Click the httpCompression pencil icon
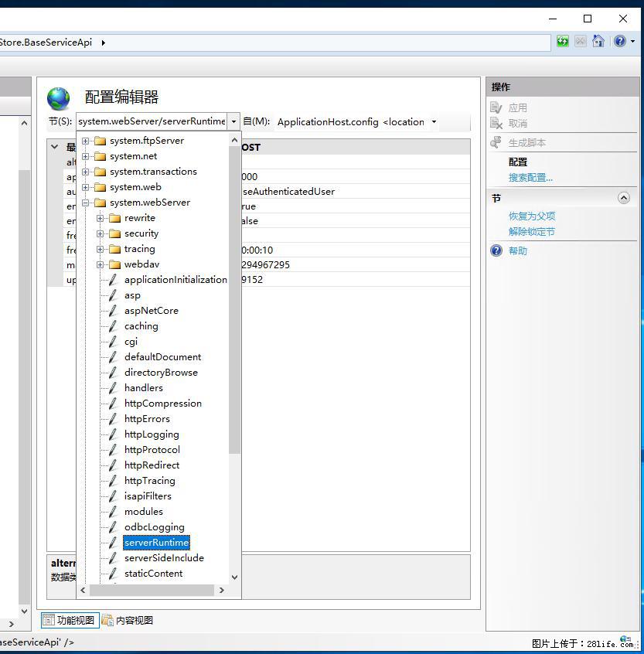The height and width of the screenshot is (654, 644). point(113,404)
